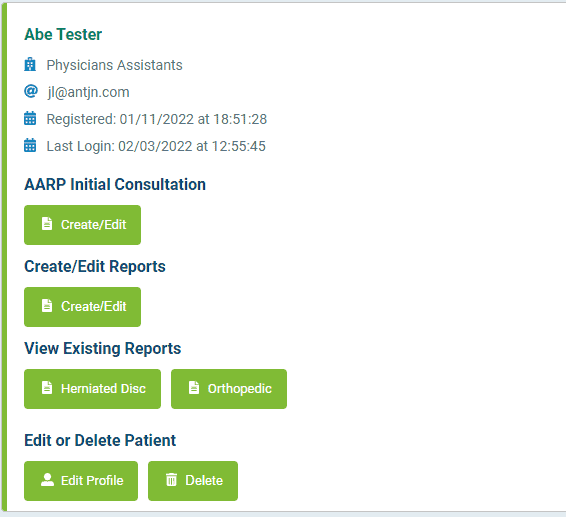Open Create/Edit under AARP Initial Consultation
The width and height of the screenshot is (566, 517).
coord(82,225)
